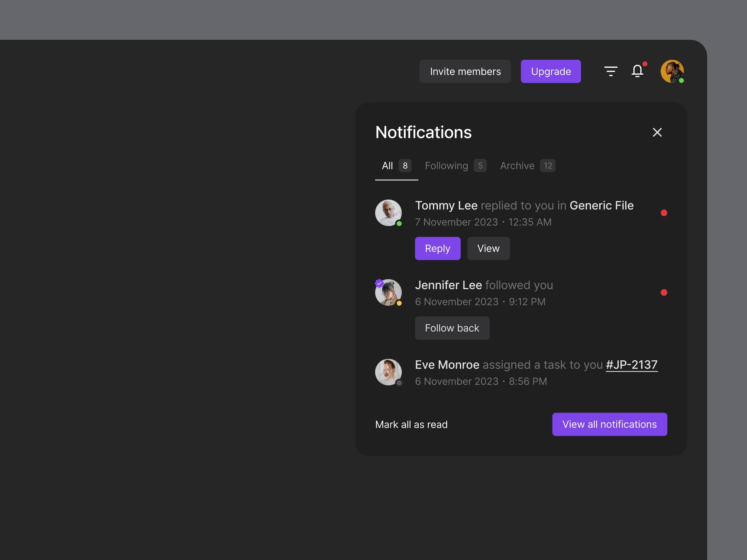Click the red dot on the bell icon

coord(645,64)
